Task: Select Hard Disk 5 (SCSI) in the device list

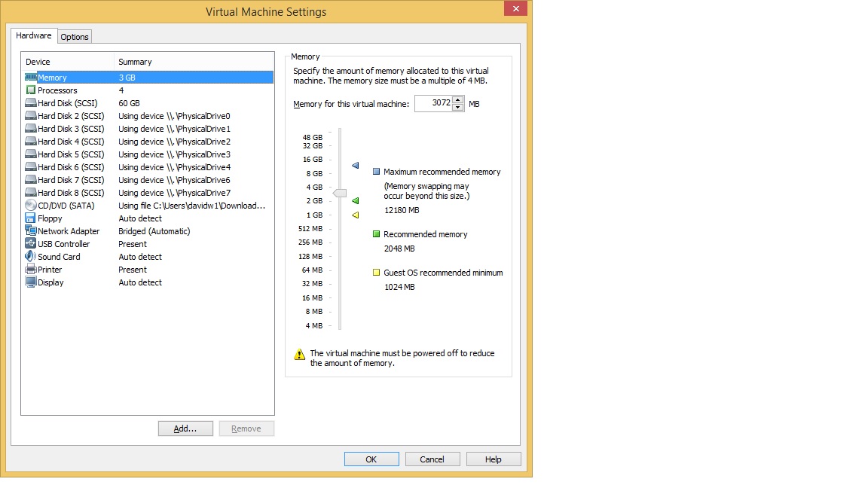Action: [71, 154]
